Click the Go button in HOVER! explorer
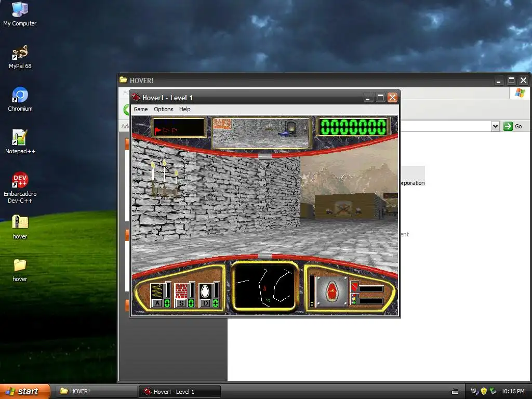 pos(513,126)
